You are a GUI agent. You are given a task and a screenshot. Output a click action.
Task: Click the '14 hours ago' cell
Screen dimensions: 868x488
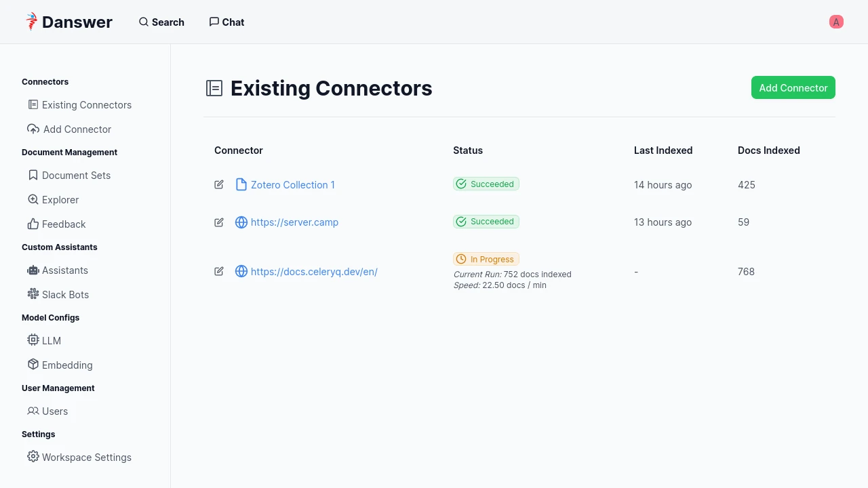tap(663, 184)
